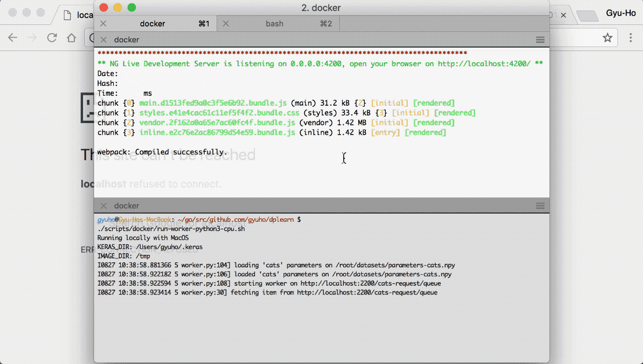Screen dimensions: 643x364
Task: Open Chrome three-dot menu
Action: pos(630,38)
